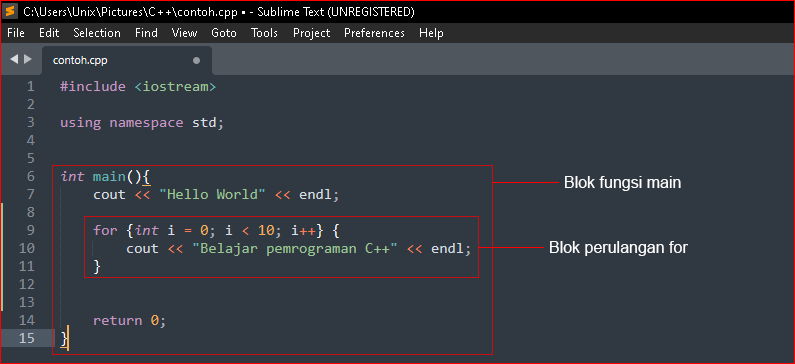This screenshot has width=795, height=364.
Task: Click the closing brace on line 15
Action: point(64,339)
